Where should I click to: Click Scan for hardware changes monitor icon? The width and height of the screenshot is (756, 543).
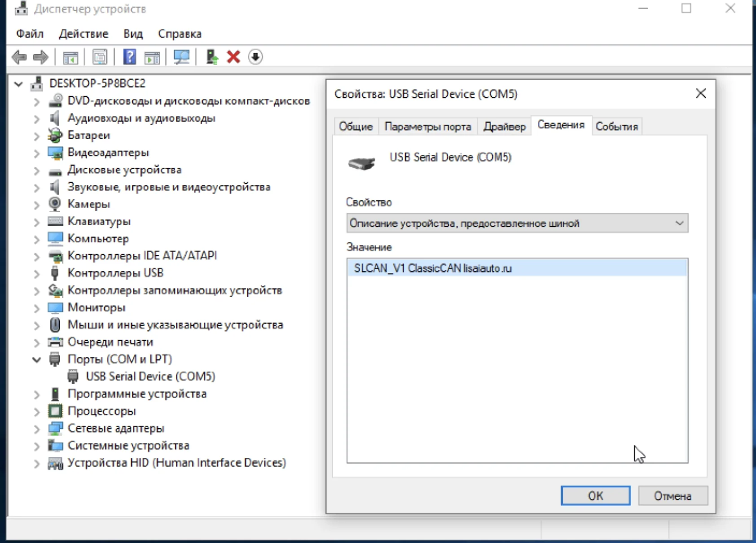(182, 57)
